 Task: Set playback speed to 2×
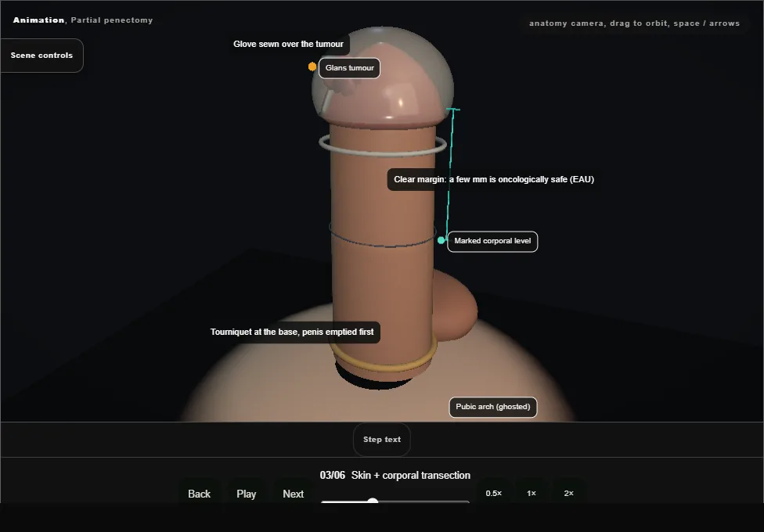[x=568, y=493]
